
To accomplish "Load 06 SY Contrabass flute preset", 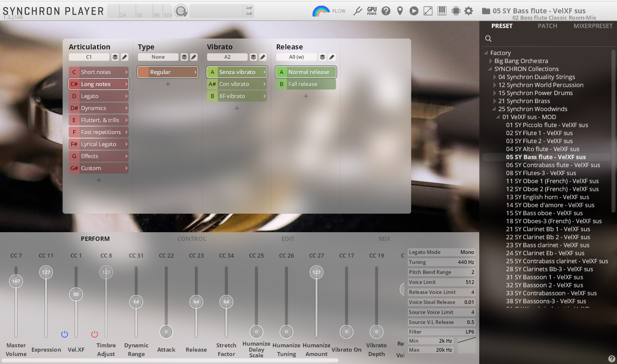I will pos(553,165).
